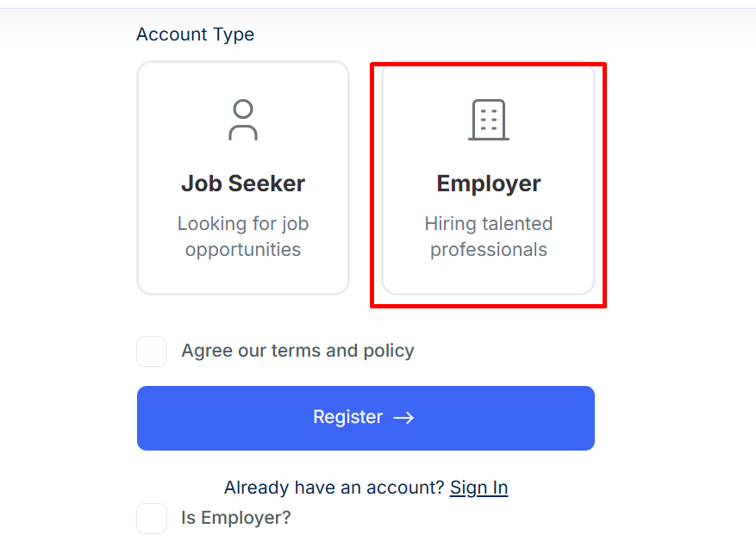This screenshot has height=535, width=756.
Task: Open the Sign In link
Action: click(478, 488)
